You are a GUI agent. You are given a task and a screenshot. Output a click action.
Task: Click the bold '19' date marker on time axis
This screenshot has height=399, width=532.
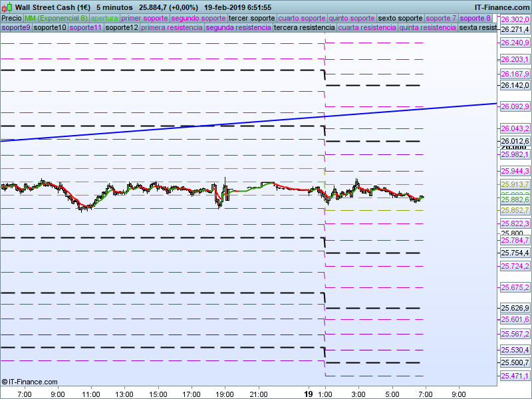point(308,394)
